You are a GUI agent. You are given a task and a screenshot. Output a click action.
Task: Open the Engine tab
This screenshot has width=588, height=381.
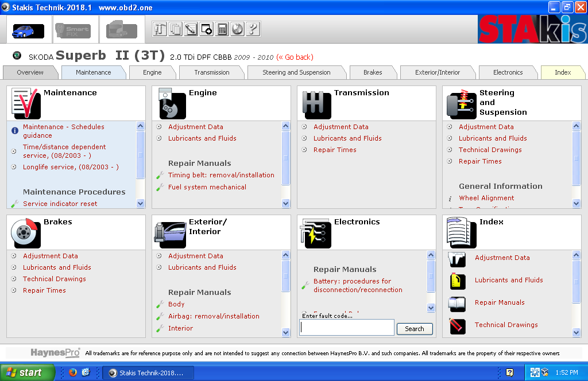pos(152,72)
